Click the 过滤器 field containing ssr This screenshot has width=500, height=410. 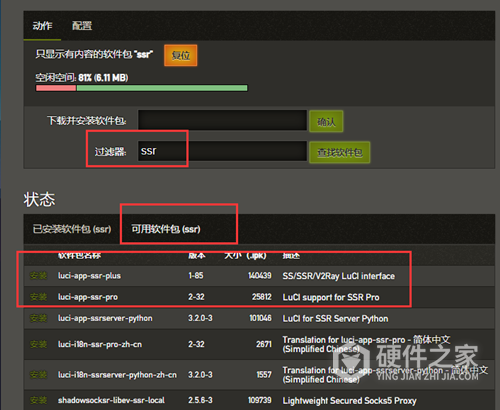[222, 151]
